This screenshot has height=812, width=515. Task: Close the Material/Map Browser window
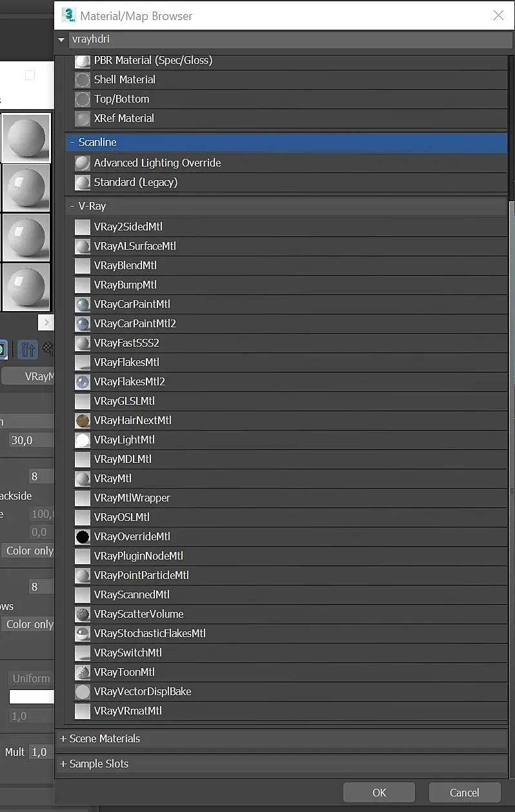tap(498, 15)
